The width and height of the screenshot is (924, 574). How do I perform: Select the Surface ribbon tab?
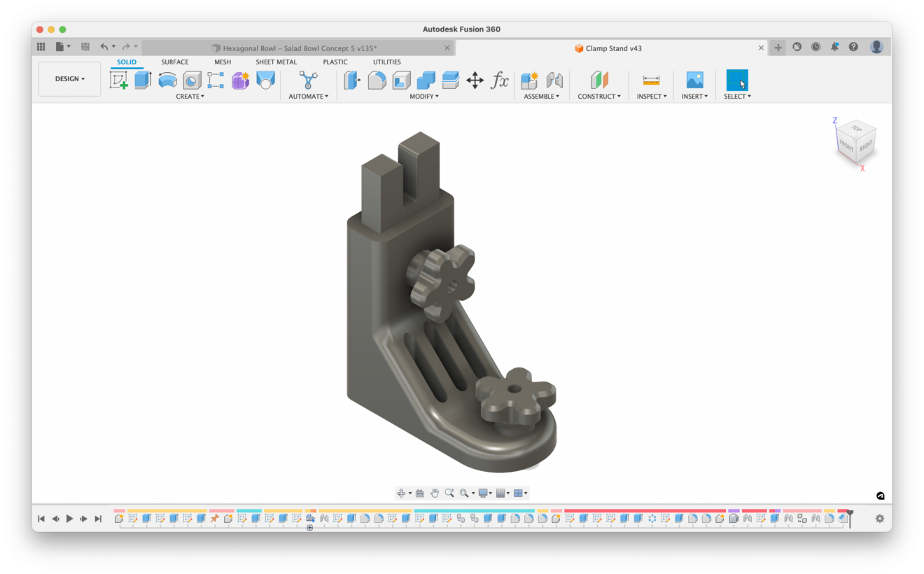[174, 62]
